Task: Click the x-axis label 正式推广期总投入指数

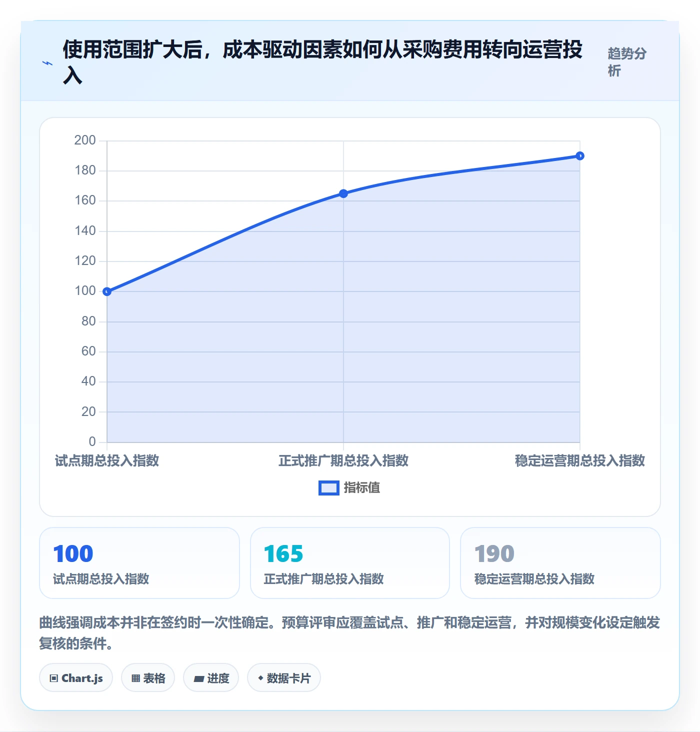Action: point(343,461)
